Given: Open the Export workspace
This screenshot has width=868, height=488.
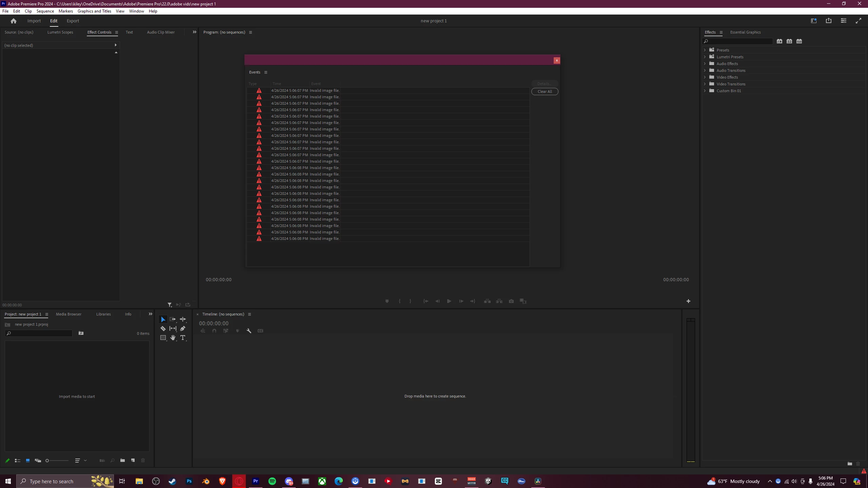Looking at the screenshot, I should click(73, 21).
